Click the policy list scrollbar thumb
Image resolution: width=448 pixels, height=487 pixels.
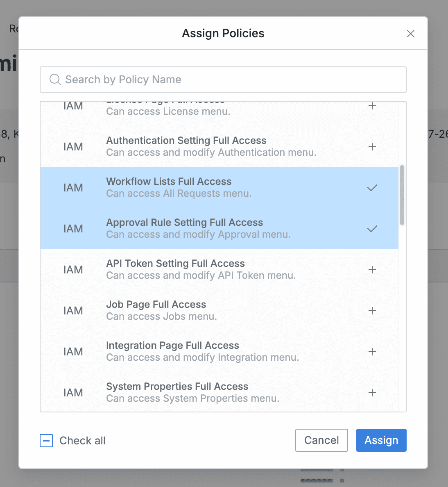coord(402,195)
